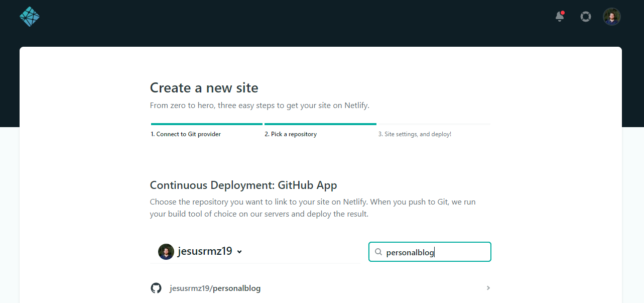
Task: Focus the repository search field
Action: click(434, 252)
